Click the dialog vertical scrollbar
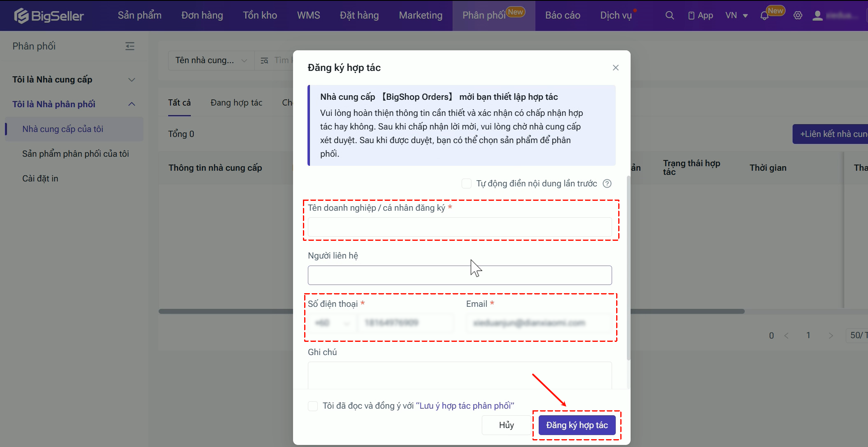The width and height of the screenshot is (868, 447). [x=628, y=268]
